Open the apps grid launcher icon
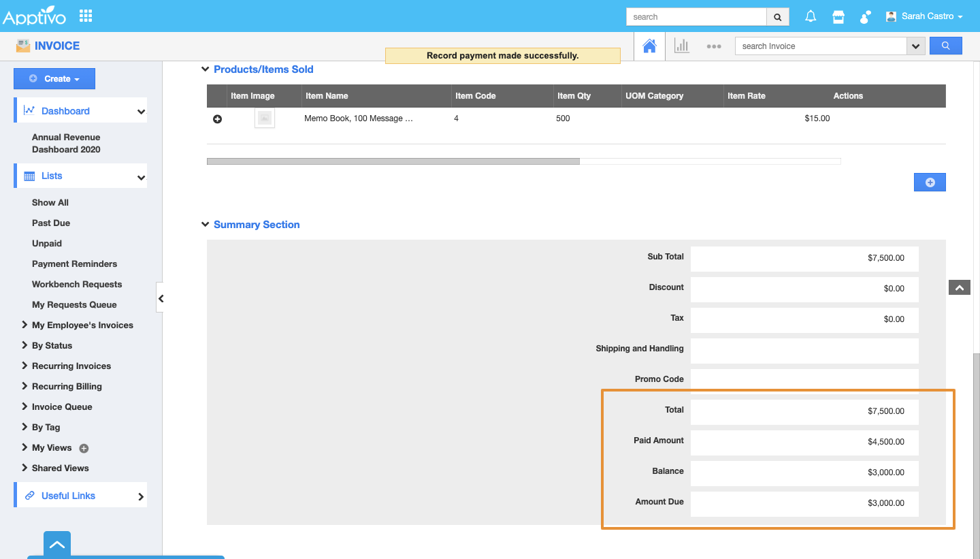The height and width of the screenshot is (559, 980). pyautogui.click(x=86, y=16)
